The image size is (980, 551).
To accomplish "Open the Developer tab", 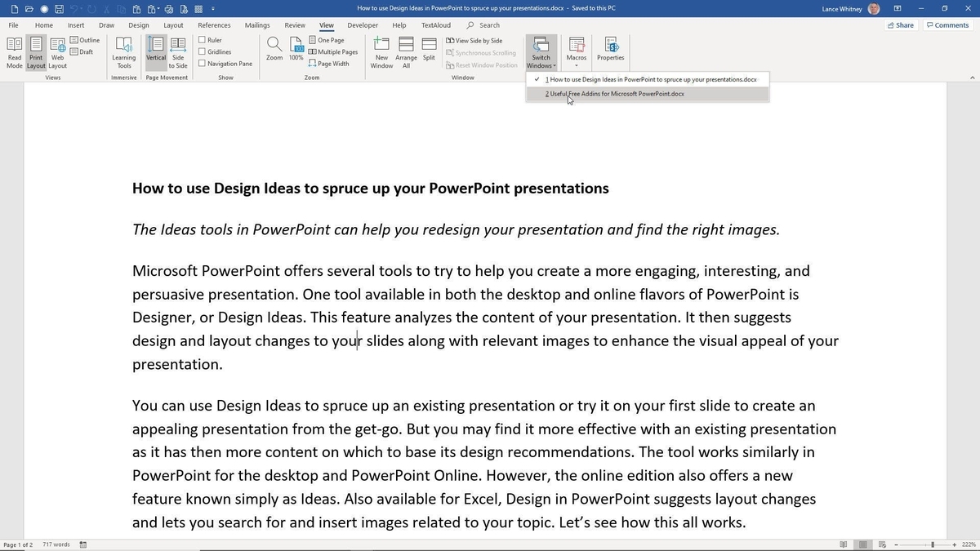I will (x=363, y=25).
